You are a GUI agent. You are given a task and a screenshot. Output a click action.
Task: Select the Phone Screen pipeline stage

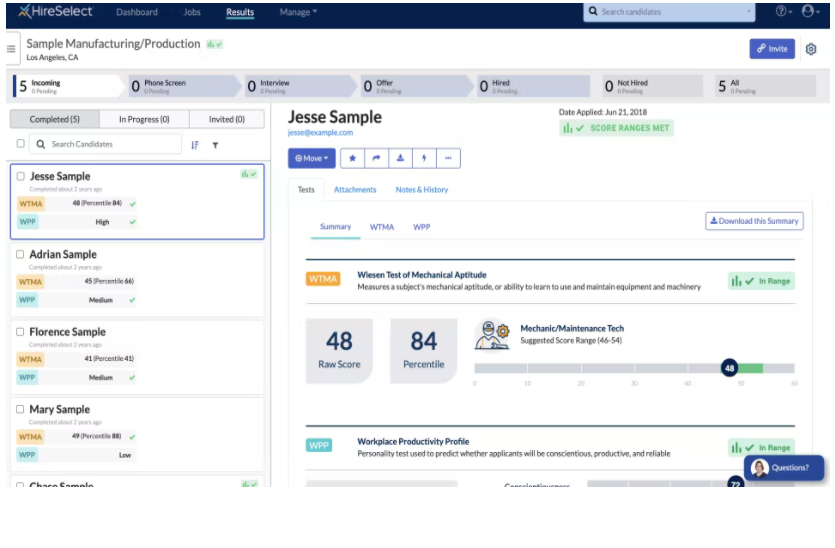(183, 86)
